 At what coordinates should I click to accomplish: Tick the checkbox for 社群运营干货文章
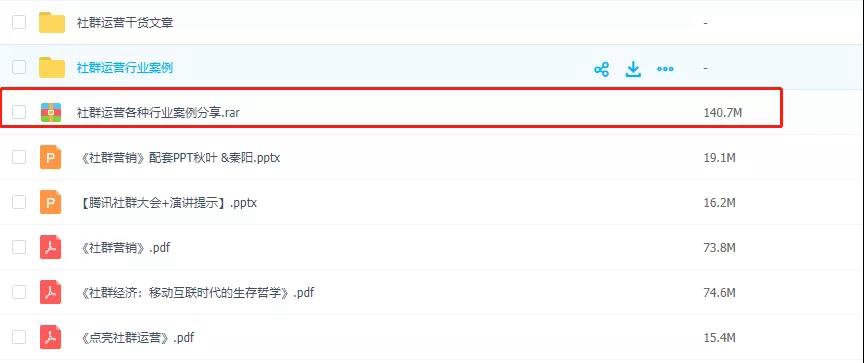point(19,23)
